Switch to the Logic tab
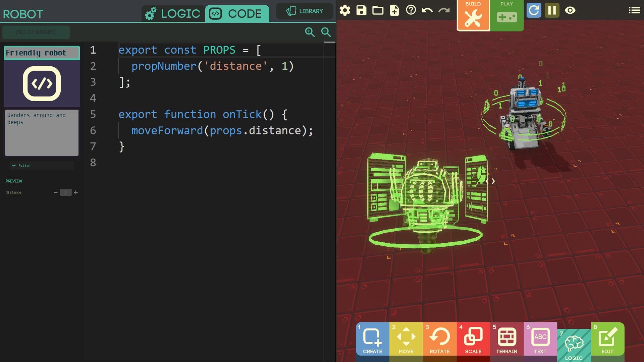The width and height of the screenshot is (644, 362). click(x=173, y=14)
